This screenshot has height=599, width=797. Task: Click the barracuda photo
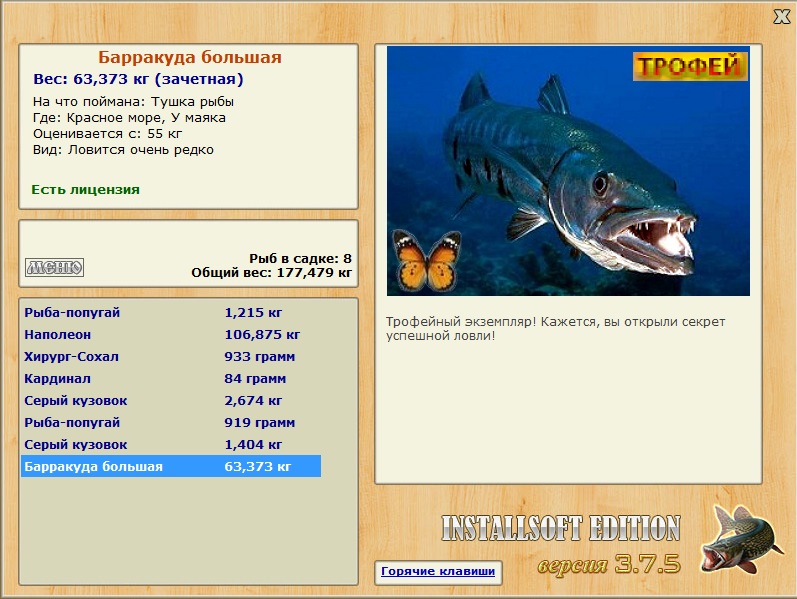[x=568, y=171]
